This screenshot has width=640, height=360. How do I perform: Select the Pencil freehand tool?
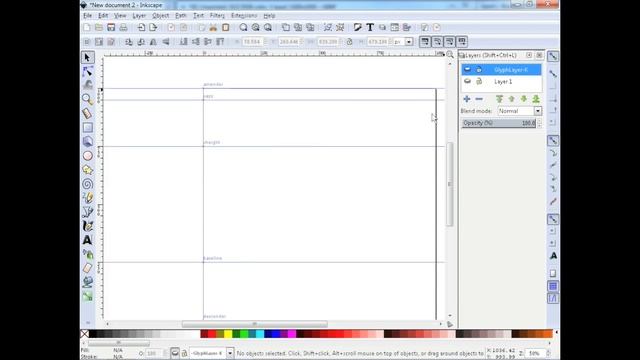(87, 198)
